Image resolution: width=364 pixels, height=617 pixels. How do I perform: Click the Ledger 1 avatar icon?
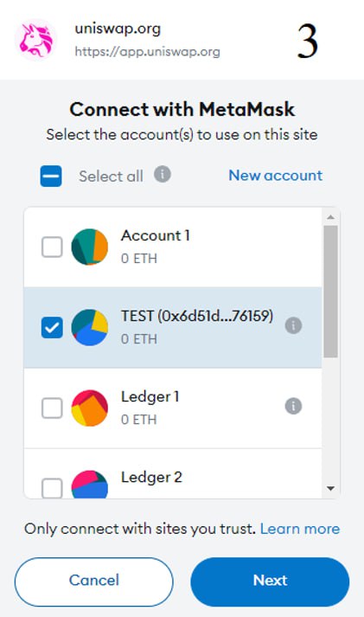[x=90, y=408]
